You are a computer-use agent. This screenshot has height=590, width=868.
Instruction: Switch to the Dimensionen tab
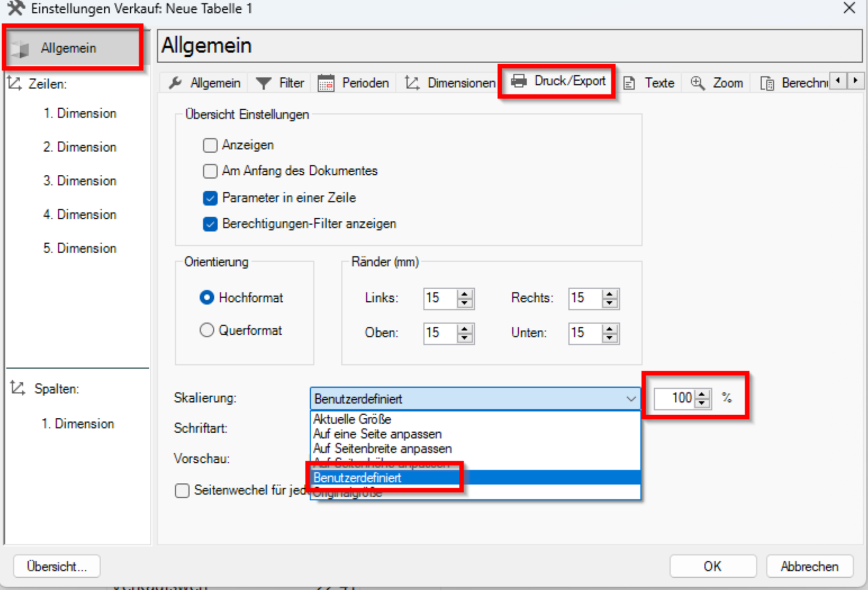pos(450,83)
